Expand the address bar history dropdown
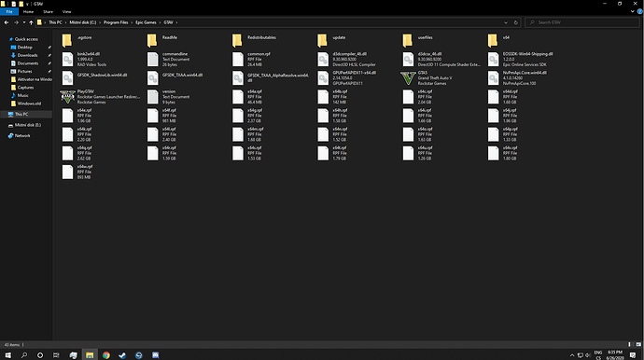 click(x=506, y=22)
